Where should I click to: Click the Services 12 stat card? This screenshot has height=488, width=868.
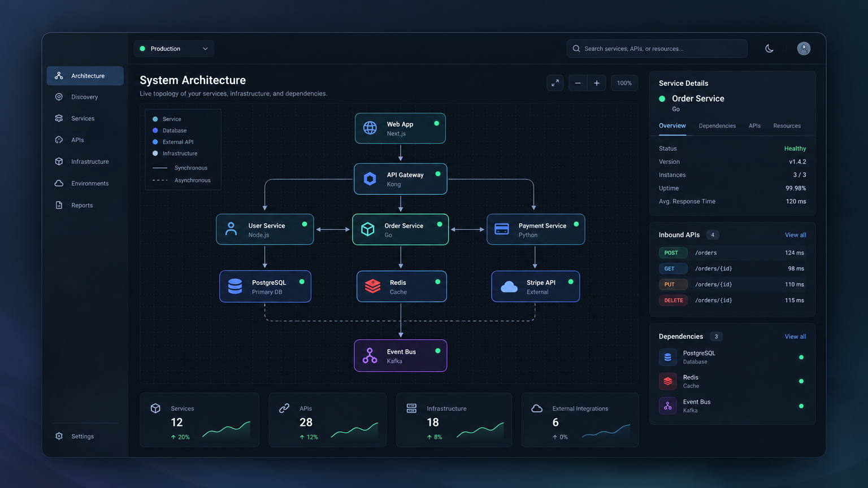point(199,420)
